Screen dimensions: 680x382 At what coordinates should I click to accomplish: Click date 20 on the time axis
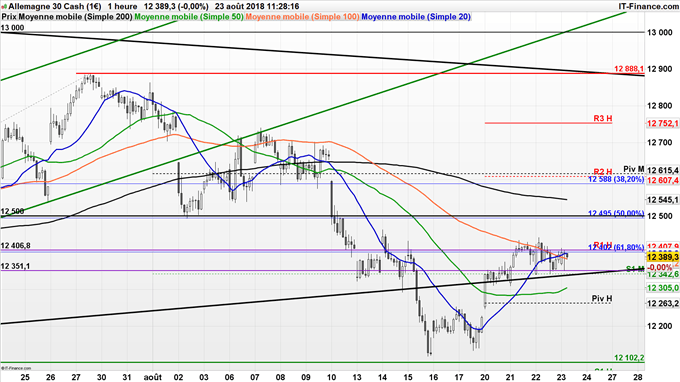[484, 377]
